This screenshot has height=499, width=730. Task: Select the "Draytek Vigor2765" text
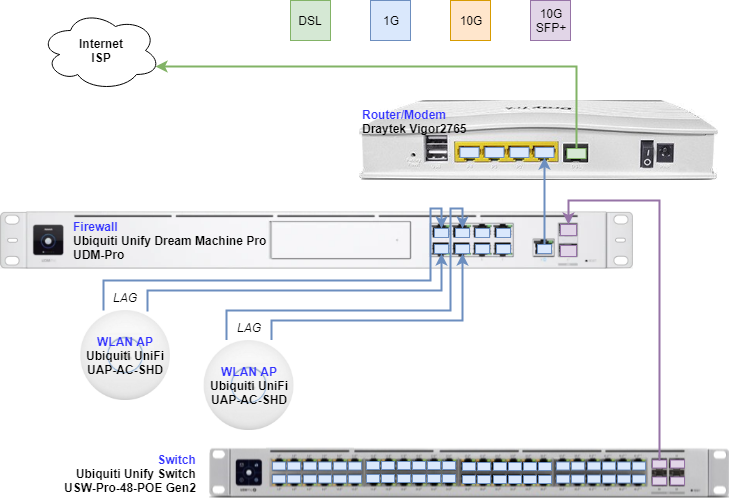click(x=414, y=128)
